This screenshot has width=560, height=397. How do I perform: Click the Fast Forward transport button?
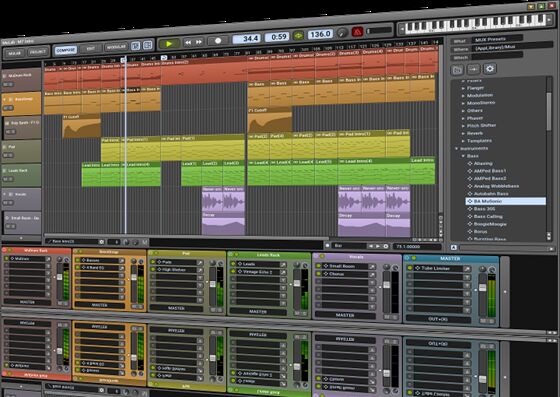tap(199, 42)
